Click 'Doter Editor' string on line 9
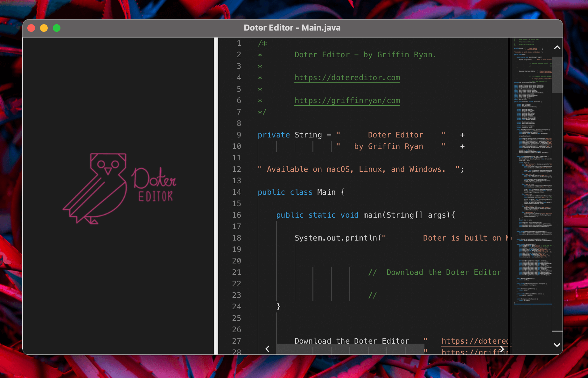This screenshot has width=588, height=378. (395, 135)
